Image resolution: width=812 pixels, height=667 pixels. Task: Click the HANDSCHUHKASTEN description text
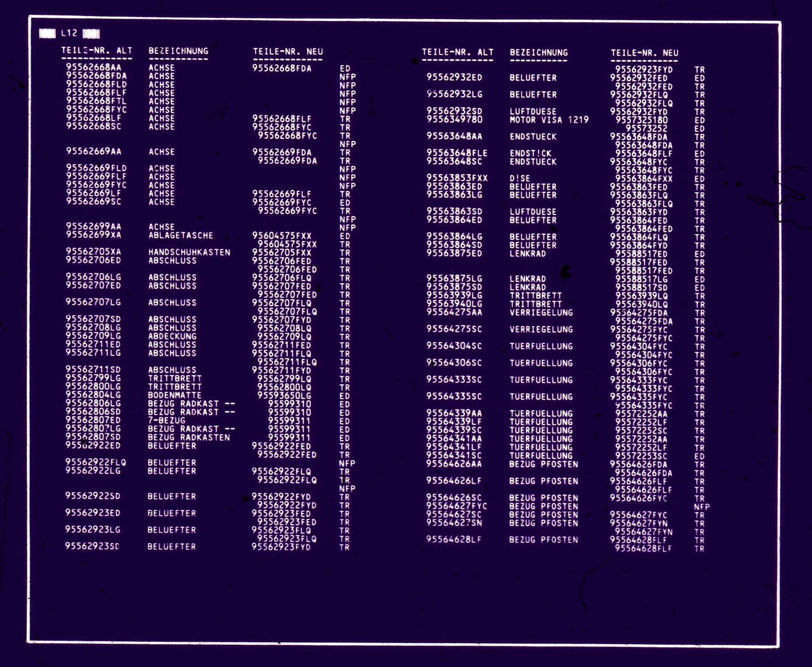[x=189, y=252]
